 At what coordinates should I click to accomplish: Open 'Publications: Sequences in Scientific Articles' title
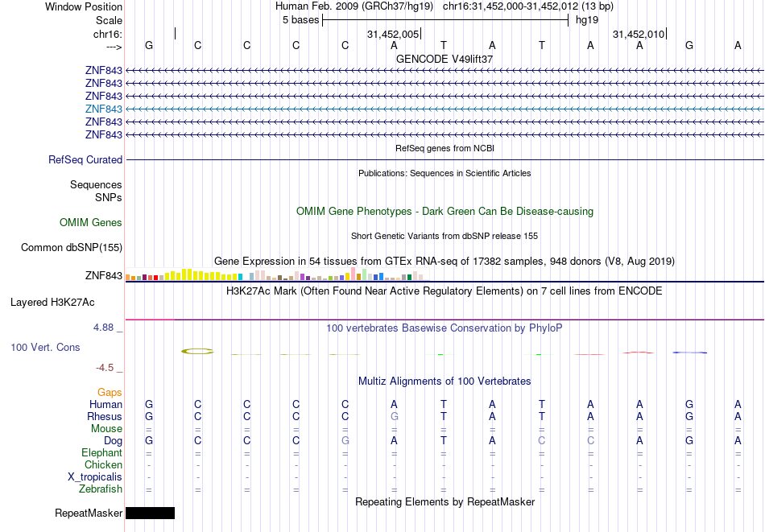coord(445,173)
